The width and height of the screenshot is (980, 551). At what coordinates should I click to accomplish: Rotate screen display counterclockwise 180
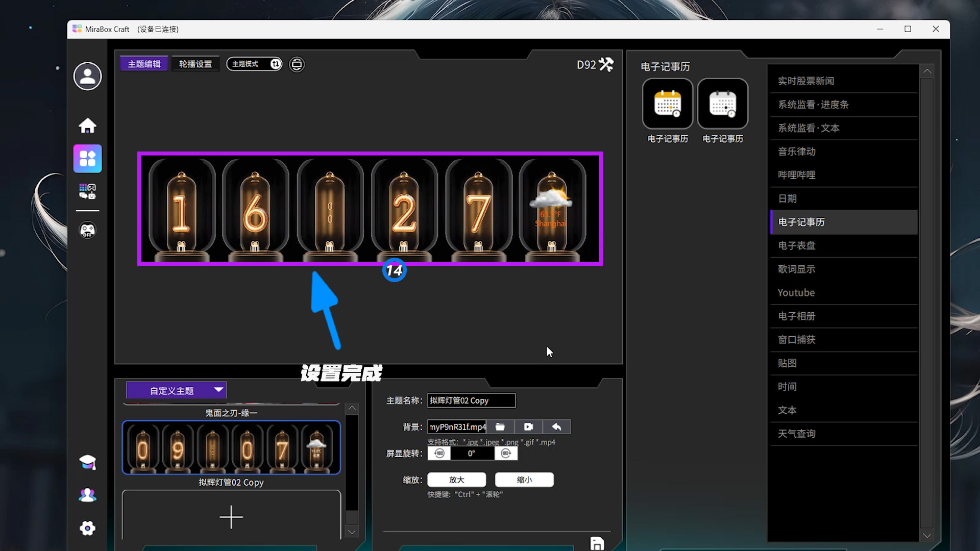point(439,454)
